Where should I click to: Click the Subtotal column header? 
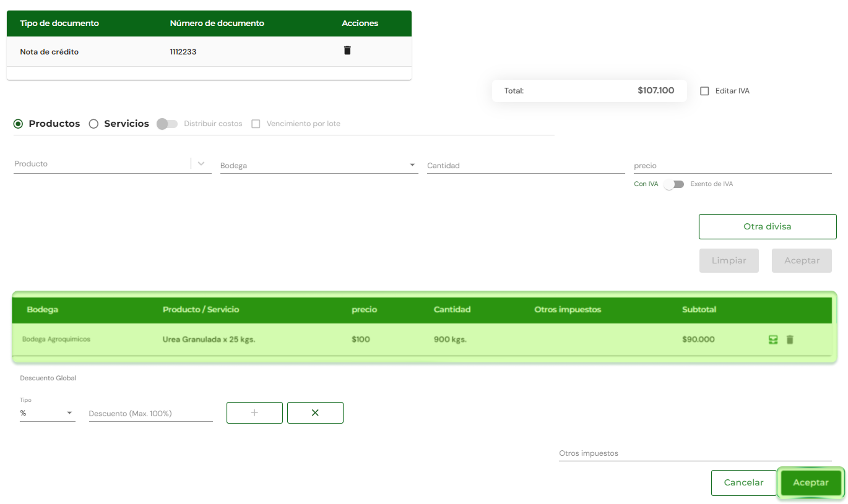coord(699,310)
